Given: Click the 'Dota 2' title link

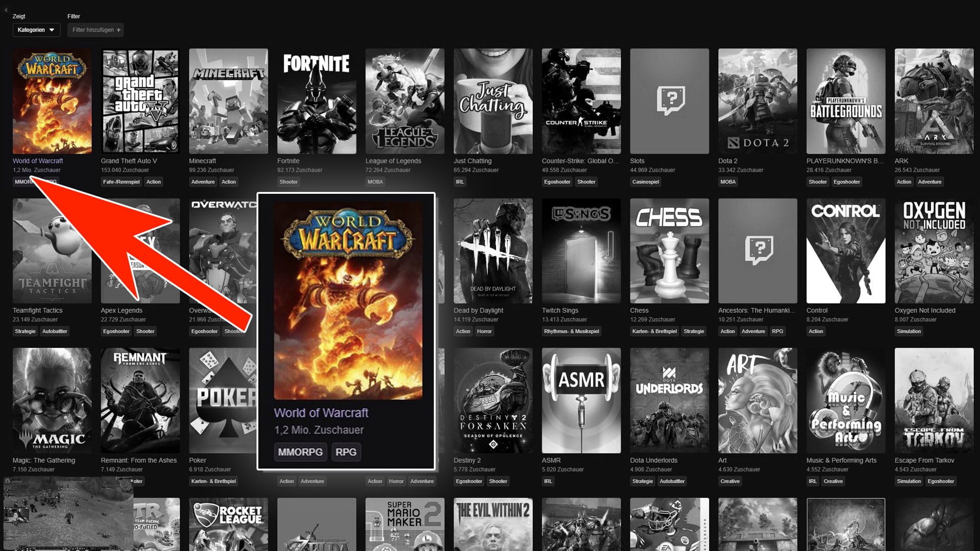Looking at the screenshot, I should [728, 161].
